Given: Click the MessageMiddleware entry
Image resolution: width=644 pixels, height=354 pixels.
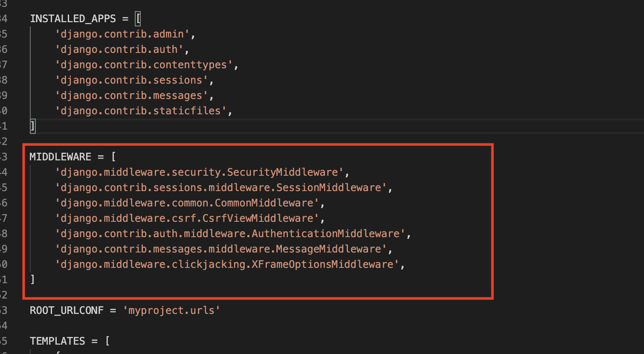Looking at the screenshot, I should [x=221, y=249].
